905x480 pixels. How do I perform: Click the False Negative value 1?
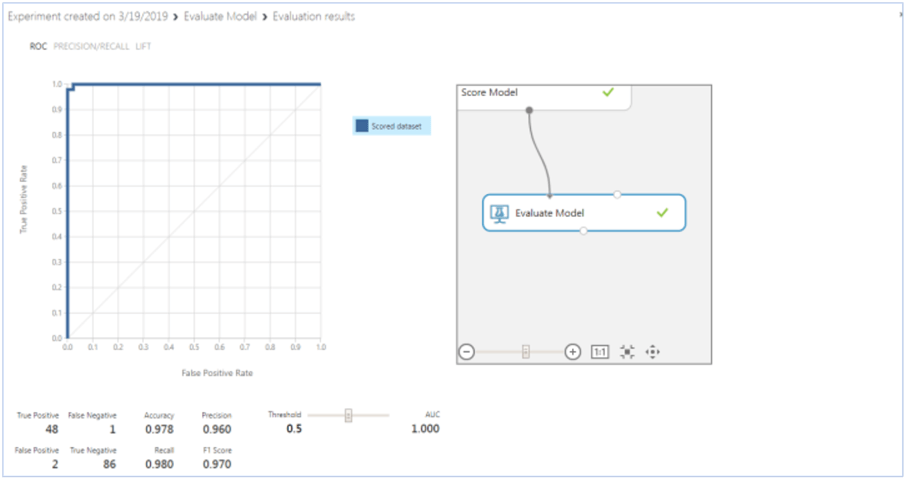coord(113,429)
